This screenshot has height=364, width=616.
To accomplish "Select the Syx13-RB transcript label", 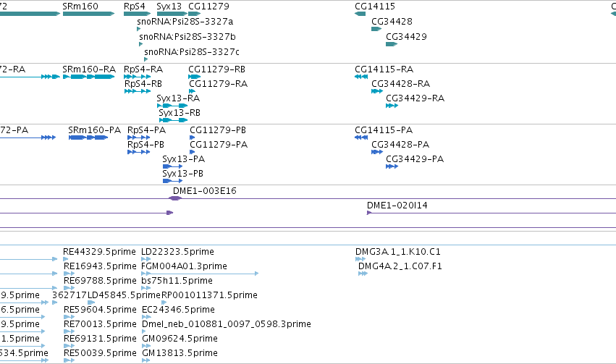I will coord(180,113).
